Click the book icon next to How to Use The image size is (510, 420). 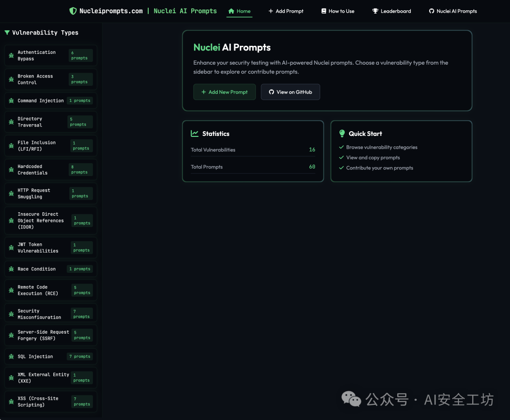point(323,11)
